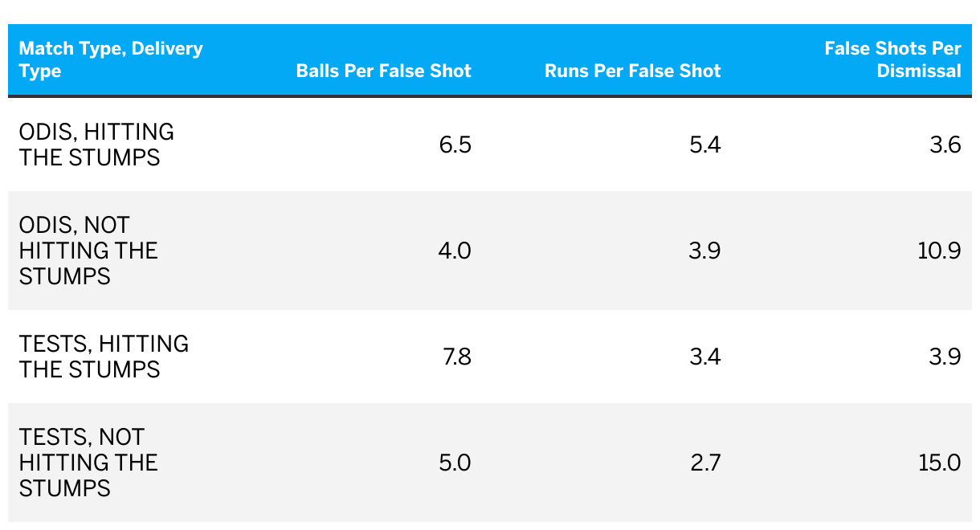Select the 4.0 balls per false shot cell
This screenshot has height=530, width=980.
(455, 251)
